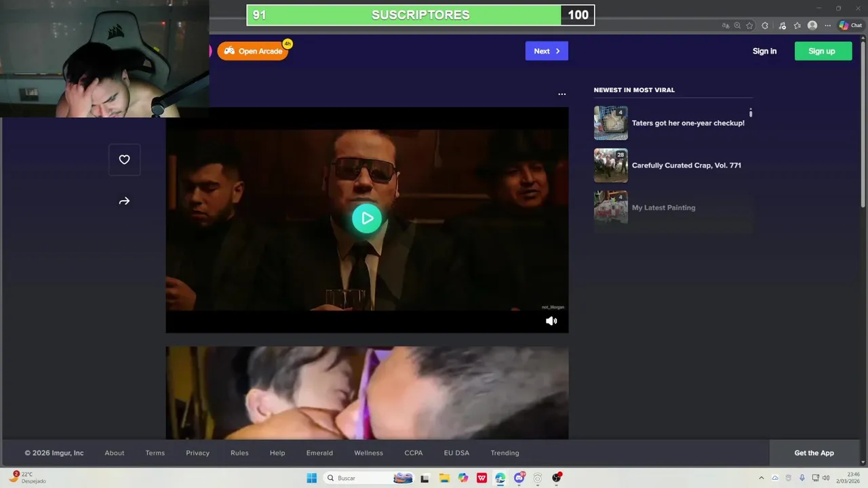This screenshot has height=488, width=868.
Task: Click the second post image below the video
Action: [x=367, y=393]
